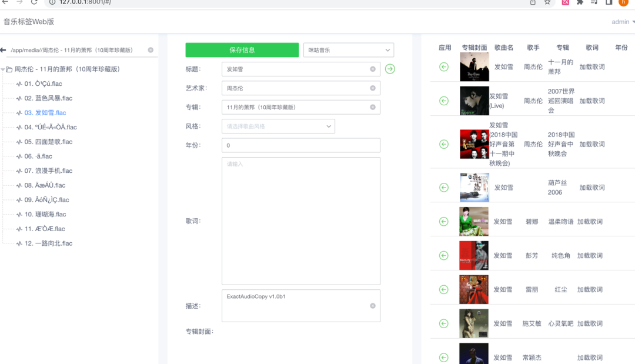Click the 2007世界巡回演唱会 cover thumbnail

474,101
